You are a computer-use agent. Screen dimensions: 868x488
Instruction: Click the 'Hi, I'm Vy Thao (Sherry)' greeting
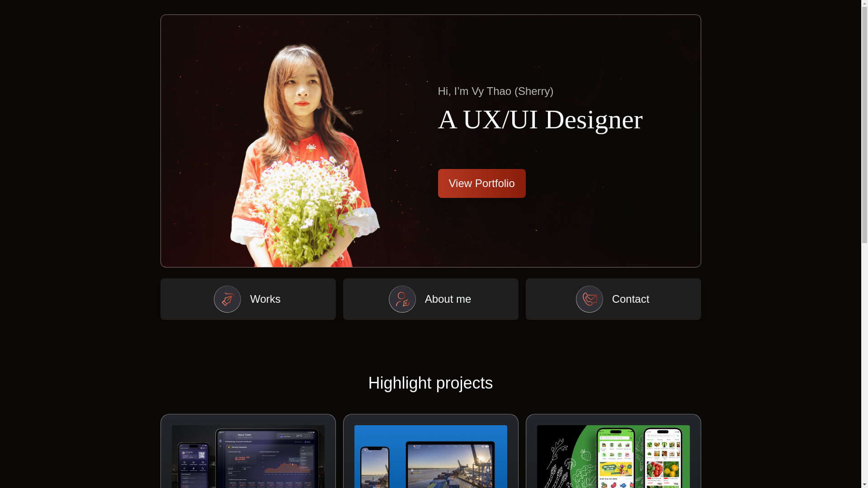495,91
